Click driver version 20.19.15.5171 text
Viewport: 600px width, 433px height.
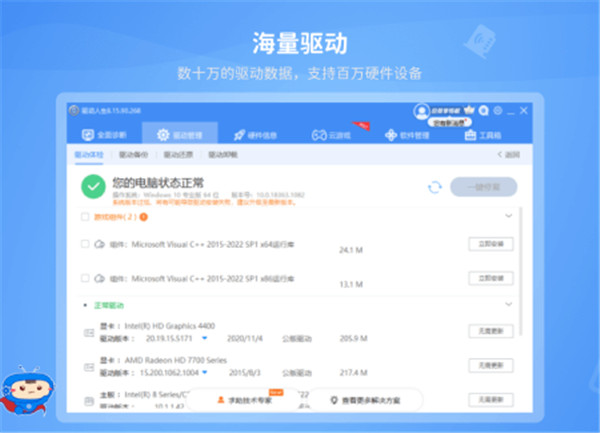point(169,339)
